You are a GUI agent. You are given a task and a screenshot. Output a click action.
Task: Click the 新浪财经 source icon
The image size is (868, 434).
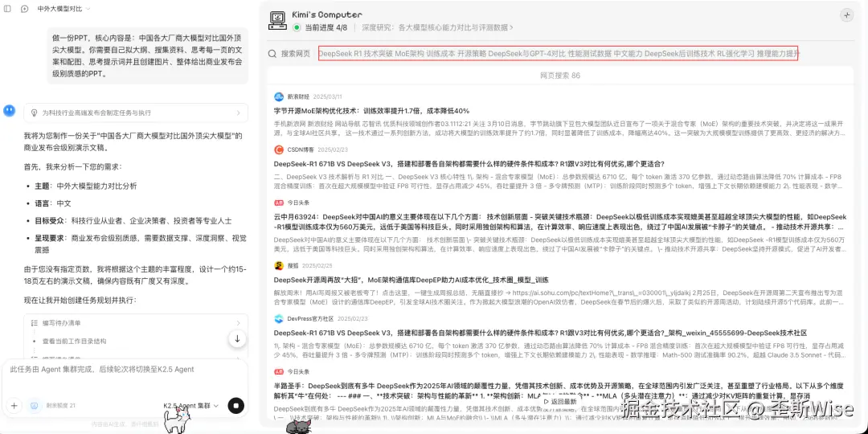[x=278, y=97]
